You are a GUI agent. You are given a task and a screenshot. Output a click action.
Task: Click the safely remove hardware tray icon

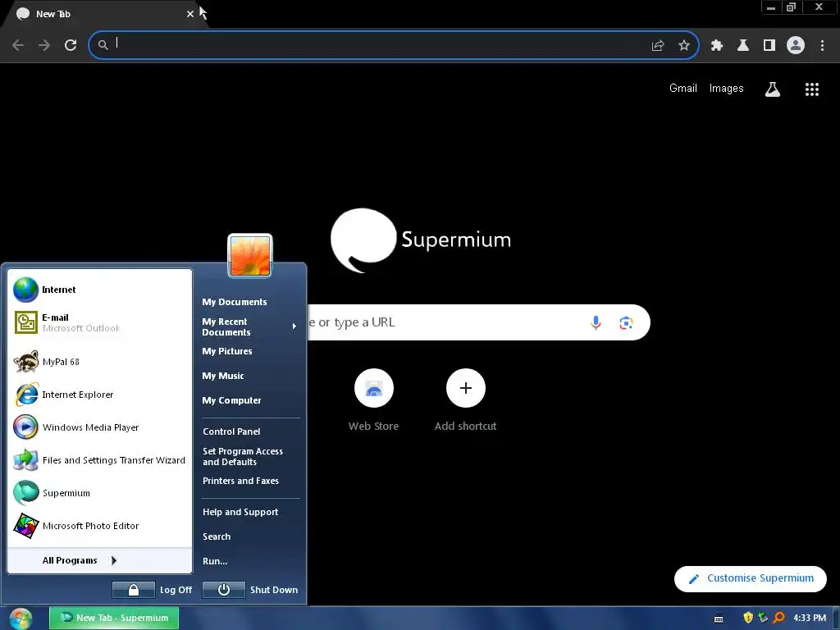coord(764,618)
